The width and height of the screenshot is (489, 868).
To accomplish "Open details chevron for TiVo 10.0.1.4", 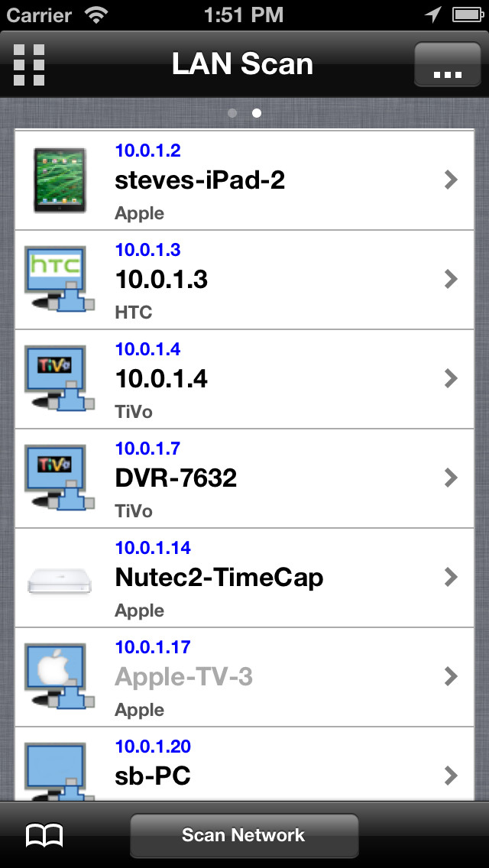I will [x=452, y=379].
